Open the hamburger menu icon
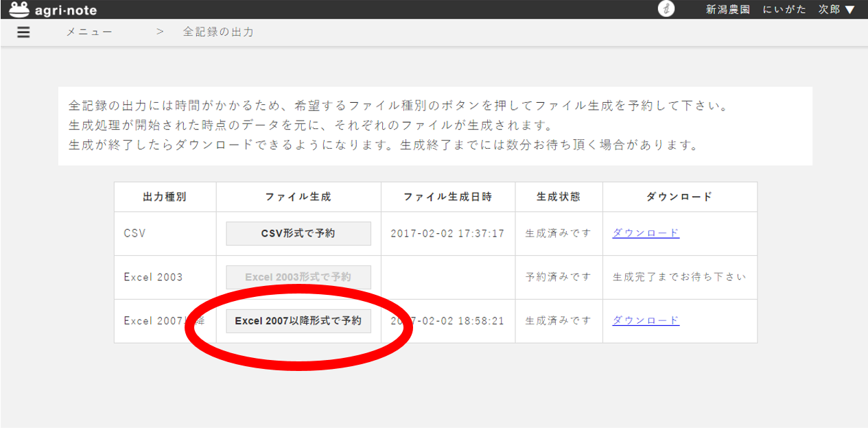Viewport: 868px width, 432px height. [x=23, y=32]
